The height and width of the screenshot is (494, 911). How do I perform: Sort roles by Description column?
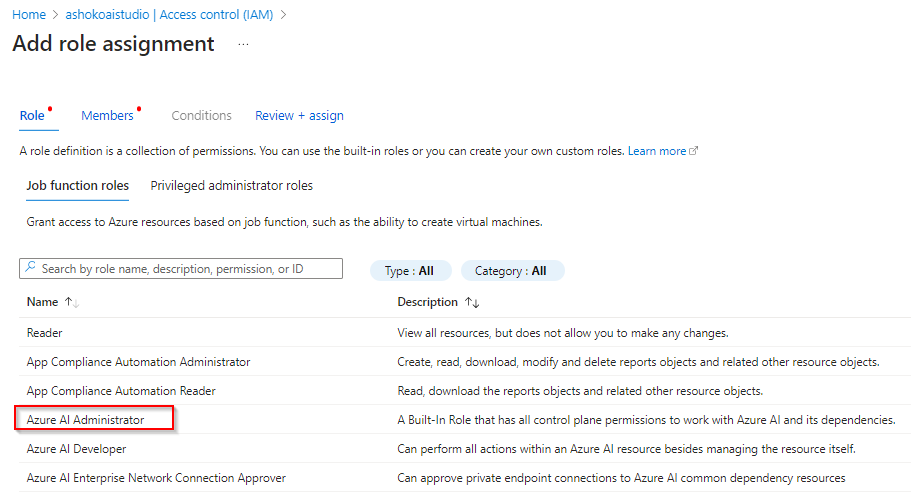click(437, 302)
